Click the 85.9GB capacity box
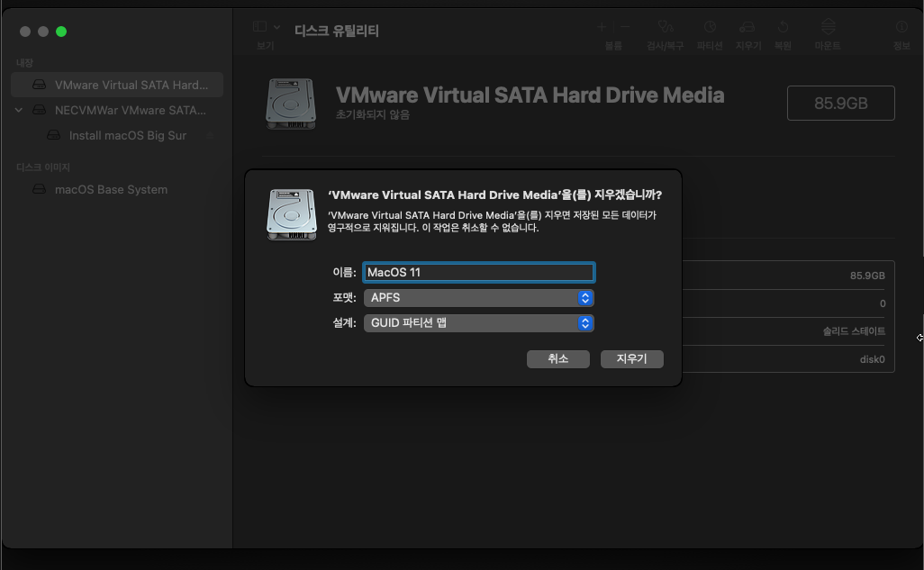 click(x=841, y=104)
